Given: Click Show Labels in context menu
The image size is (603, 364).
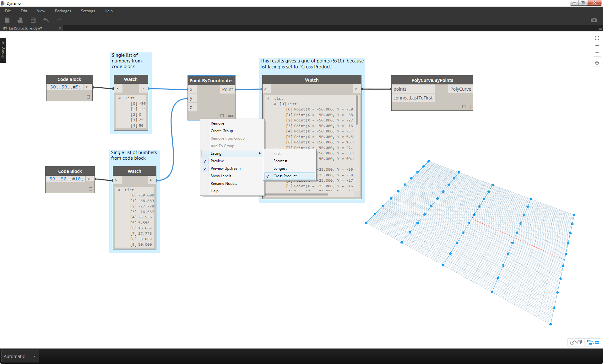Looking at the screenshot, I should pos(221,175).
